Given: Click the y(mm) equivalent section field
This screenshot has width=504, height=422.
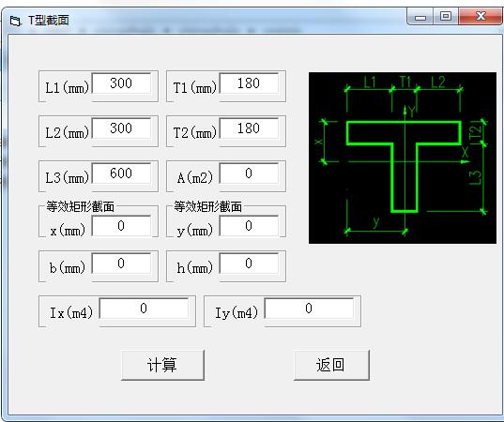Looking at the screenshot, I should pos(249,226).
